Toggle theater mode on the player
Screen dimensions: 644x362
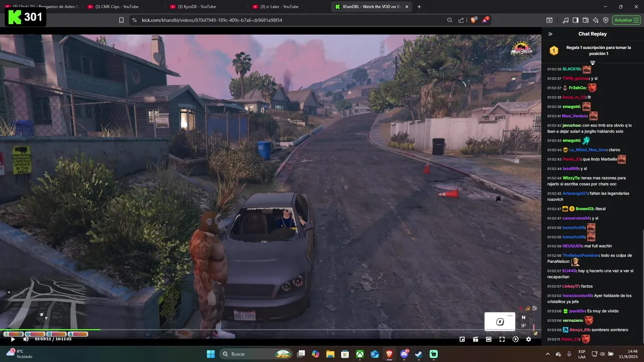(x=489, y=339)
